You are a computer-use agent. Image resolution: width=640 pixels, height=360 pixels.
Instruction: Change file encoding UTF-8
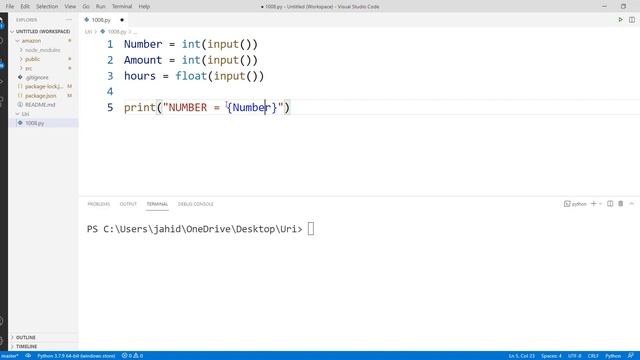coord(574,356)
